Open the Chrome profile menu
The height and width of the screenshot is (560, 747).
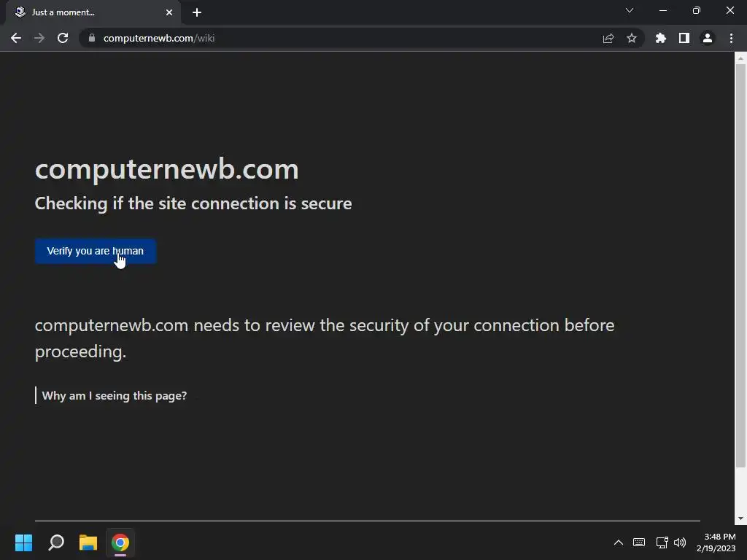pos(708,38)
